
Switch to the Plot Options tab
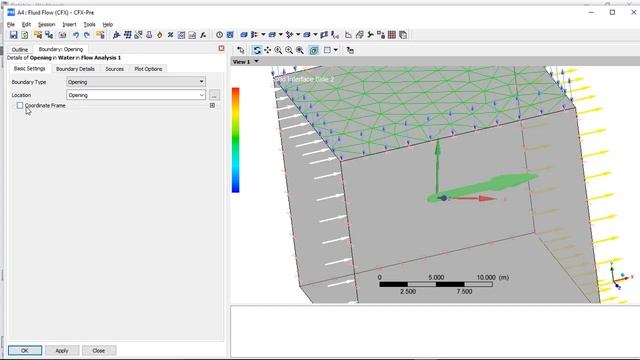coord(148,69)
